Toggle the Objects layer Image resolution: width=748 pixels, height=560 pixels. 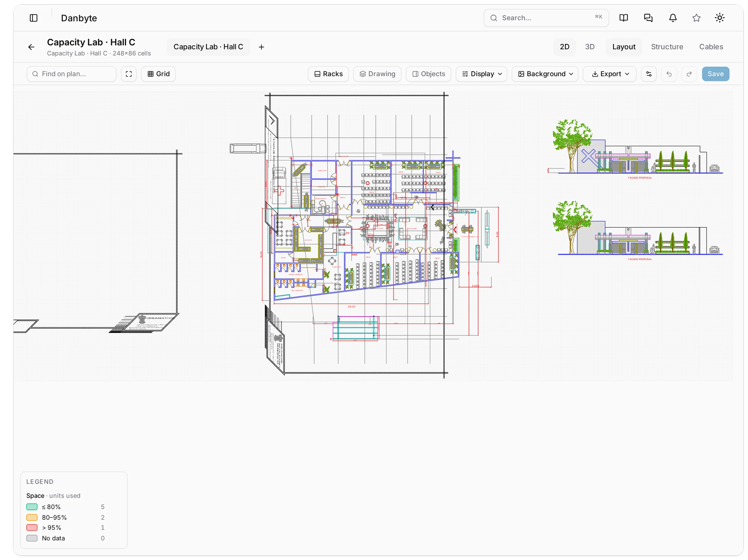click(428, 74)
